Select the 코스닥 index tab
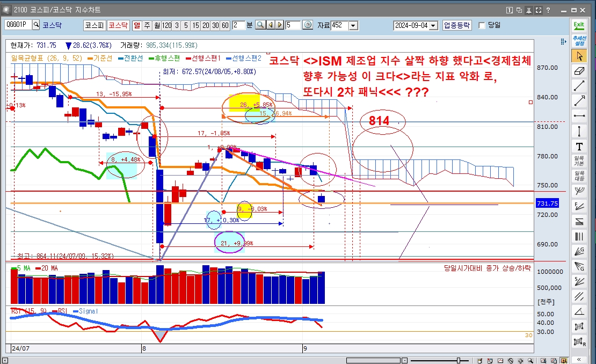This screenshot has width=596, height=364. [x=118, y=25]
